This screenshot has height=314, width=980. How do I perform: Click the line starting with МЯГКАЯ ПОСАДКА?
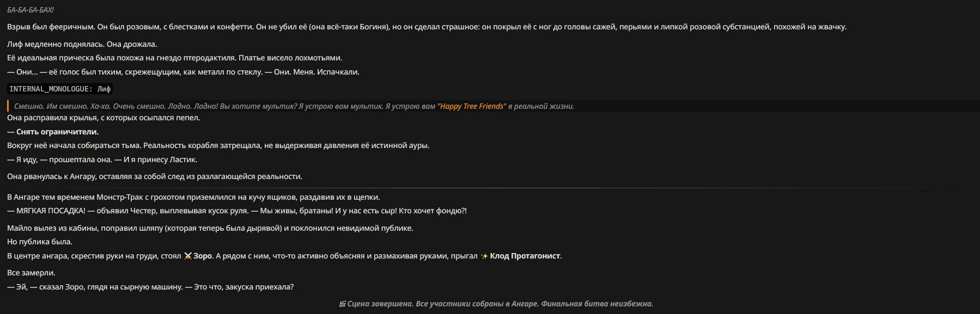pos(237,211)
